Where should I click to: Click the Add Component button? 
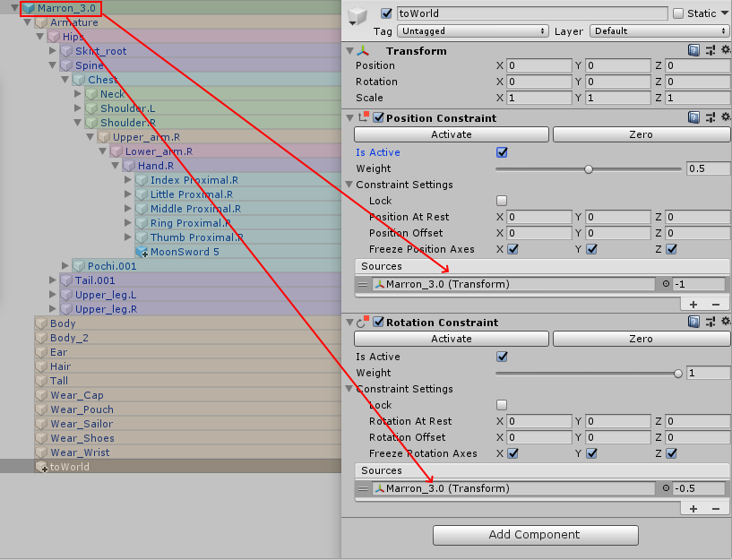point(536,535)
